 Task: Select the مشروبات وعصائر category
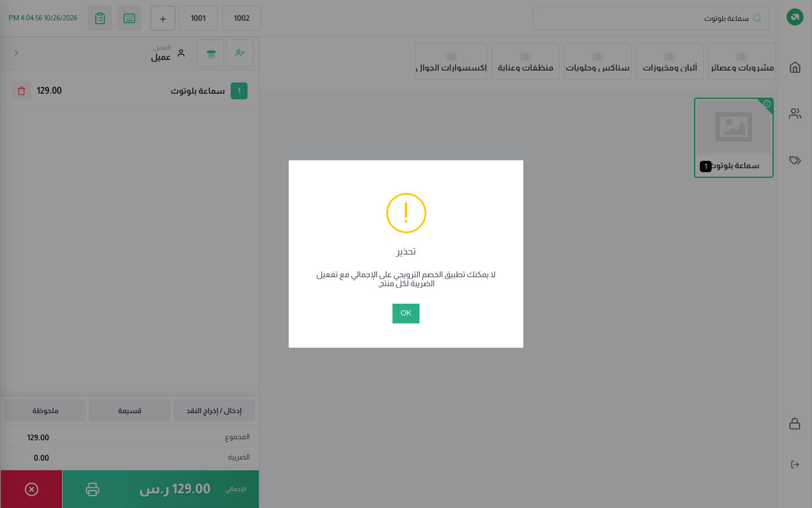[742, 62]
